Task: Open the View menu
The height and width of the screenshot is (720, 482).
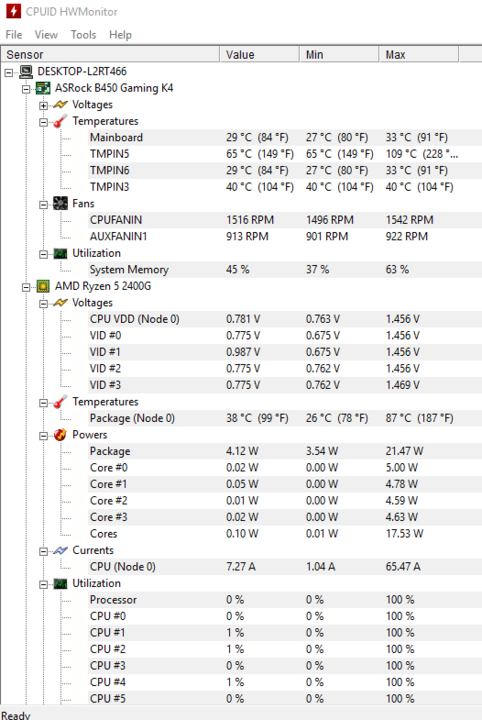Action: click(46, 35)
